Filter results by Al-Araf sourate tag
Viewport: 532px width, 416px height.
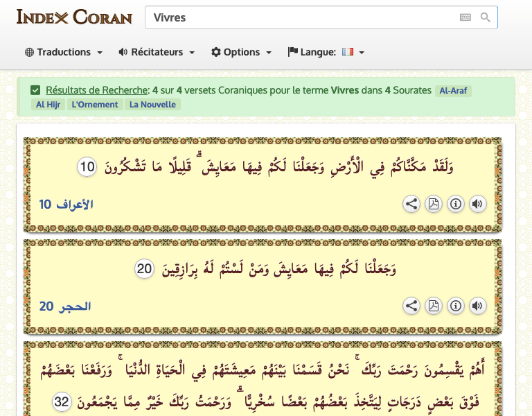coord(454,91)
